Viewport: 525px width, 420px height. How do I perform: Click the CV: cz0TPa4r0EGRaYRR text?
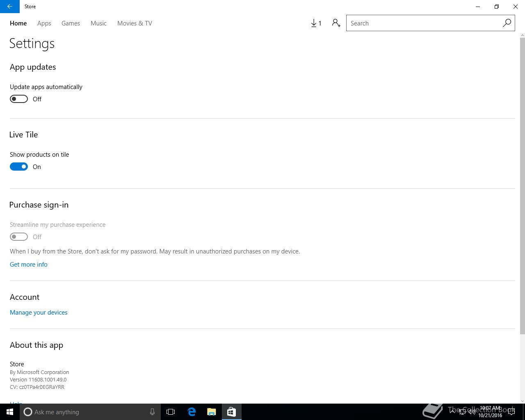coord(37,387)
